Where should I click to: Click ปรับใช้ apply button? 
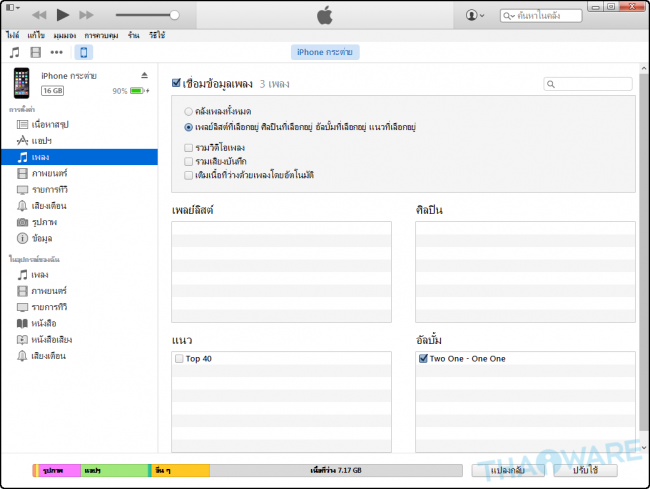click(585, 470)
